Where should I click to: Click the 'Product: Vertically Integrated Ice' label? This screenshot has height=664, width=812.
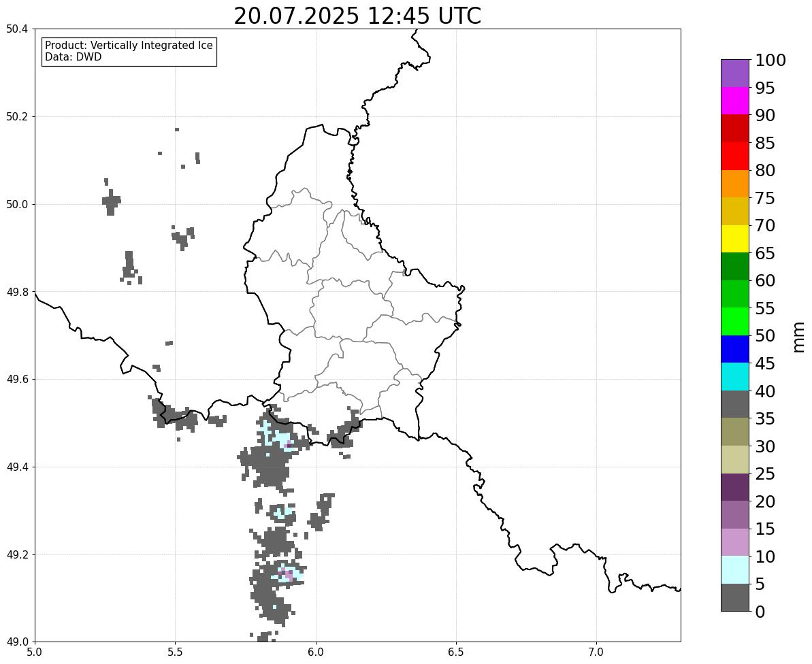[x=129, y=46]
